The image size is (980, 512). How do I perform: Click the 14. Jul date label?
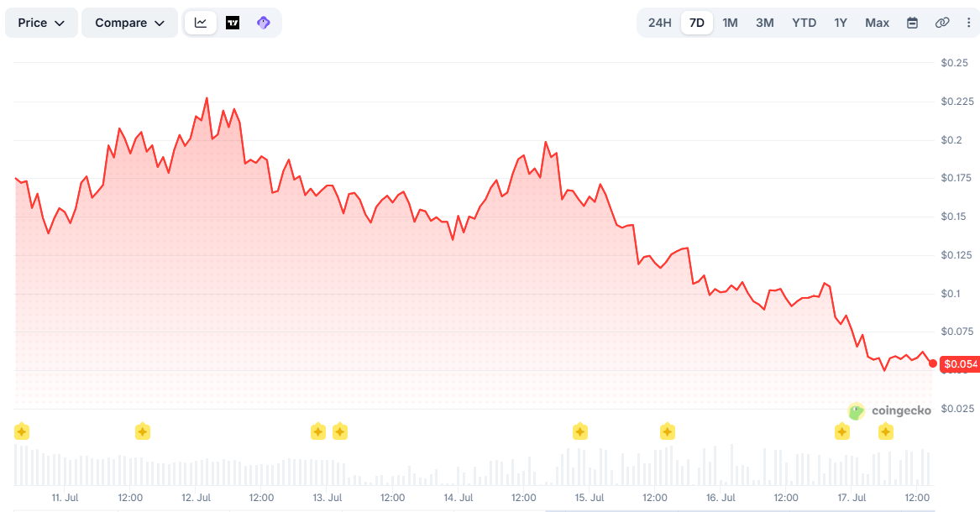(x=459, y=498)
